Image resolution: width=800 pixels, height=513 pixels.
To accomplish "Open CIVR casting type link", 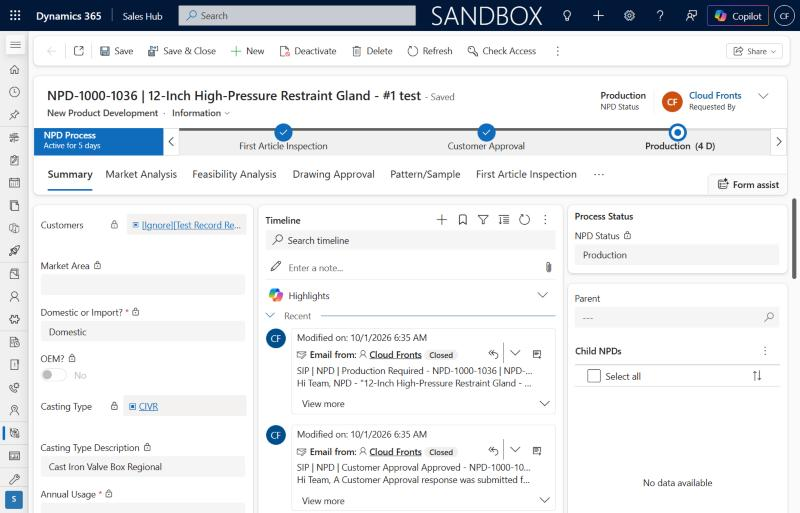I will coord(148,406).
